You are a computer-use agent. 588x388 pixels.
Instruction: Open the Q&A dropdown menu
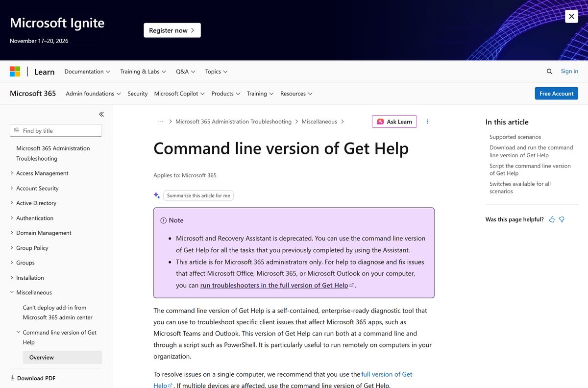(x=186, y=72)
